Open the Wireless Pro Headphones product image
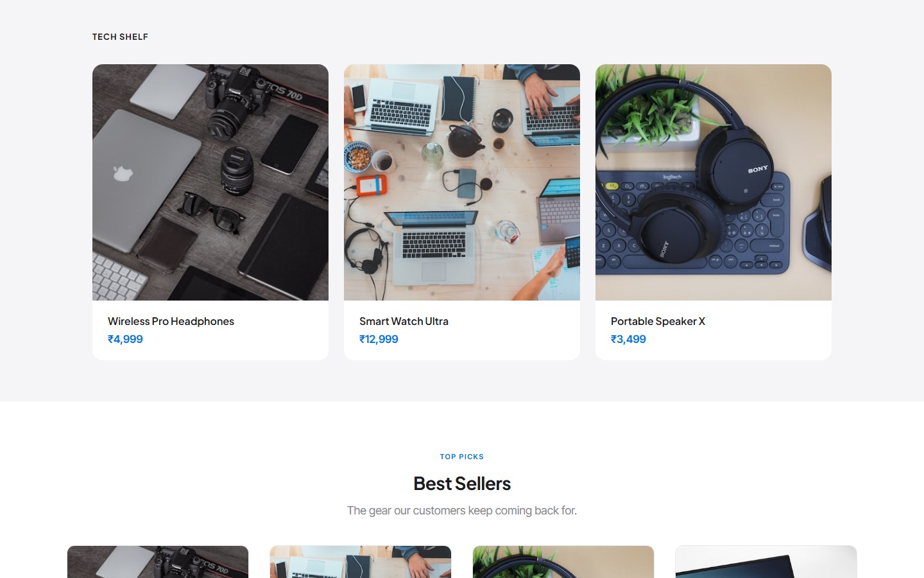Screen dimensions: 924x578 pyautogui.click(x=210, y=182)
